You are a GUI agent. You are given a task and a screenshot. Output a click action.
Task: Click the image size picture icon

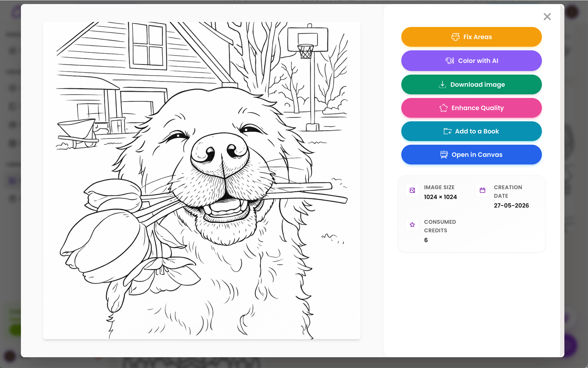click(412, 190)
